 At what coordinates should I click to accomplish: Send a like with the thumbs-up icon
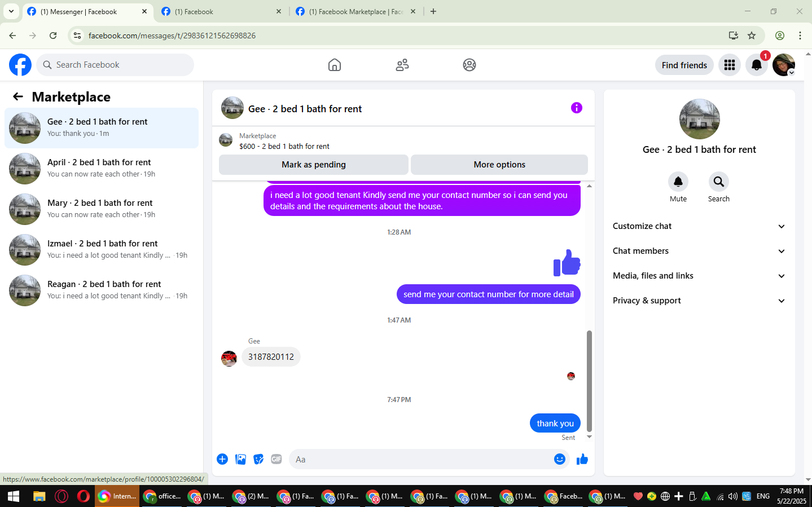[582, 459]
